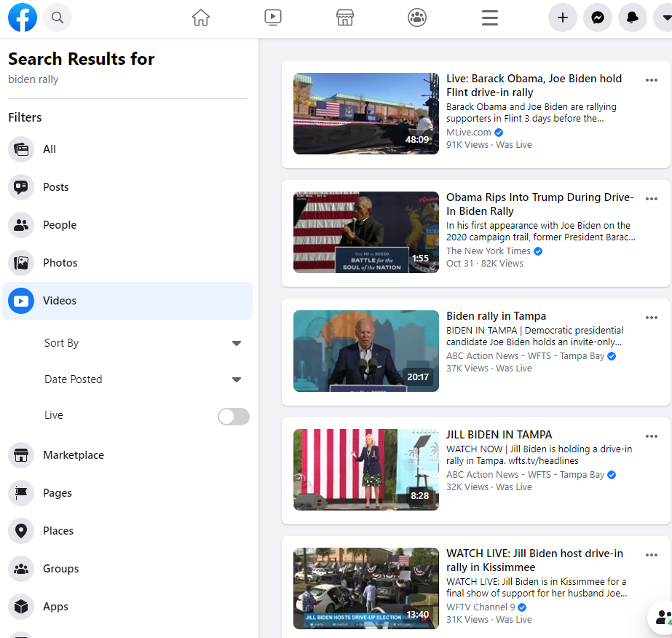Open the search magnifier icon
The height and width of the screenshot is (638, 672).
coord(58,18)
